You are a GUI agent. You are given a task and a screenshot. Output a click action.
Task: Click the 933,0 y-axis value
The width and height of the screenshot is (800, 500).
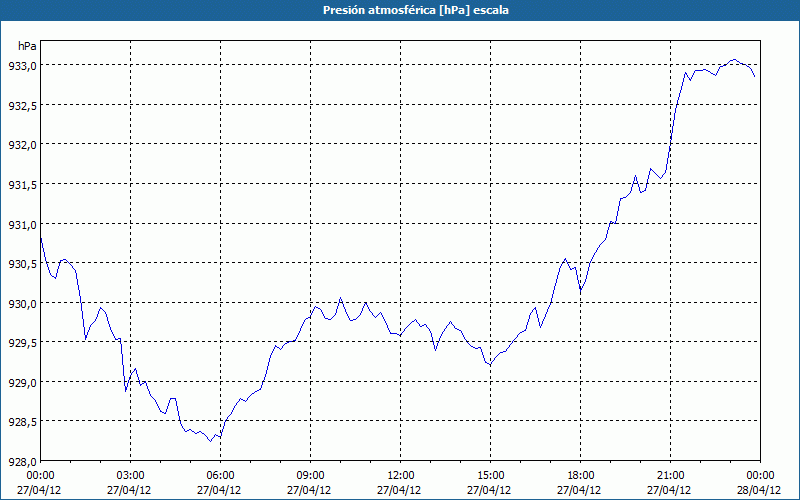(22, 65)
